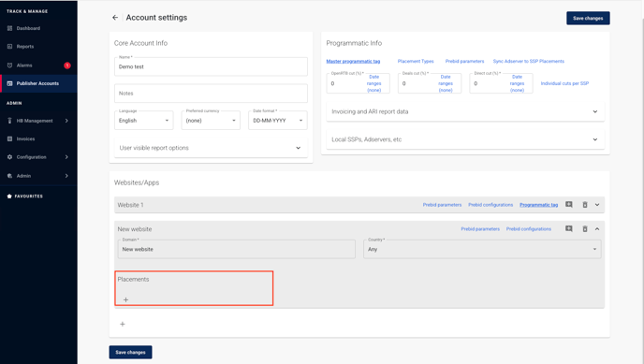Screen dimensions: 644x364
Task: Click the Favourites star icon
Action: tap(9, 197)
